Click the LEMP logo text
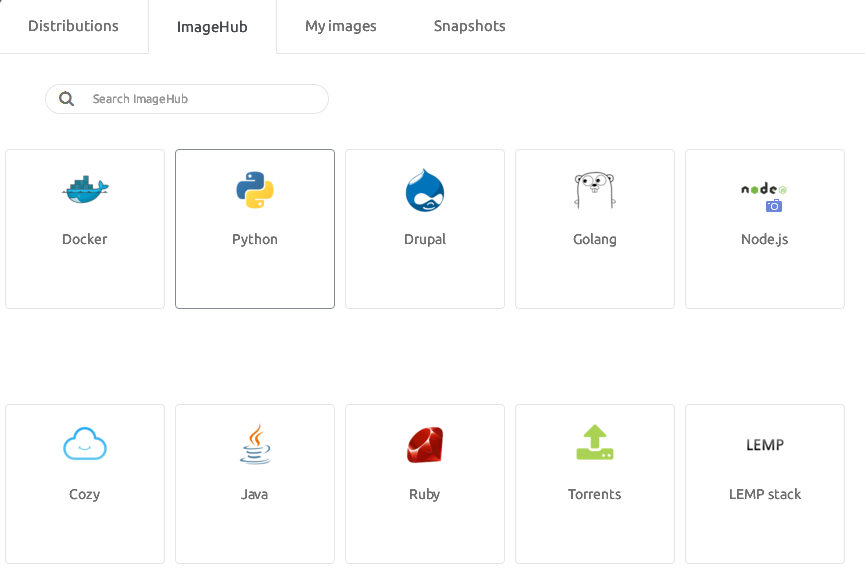865x580 pixels. (x=765, y=445)
